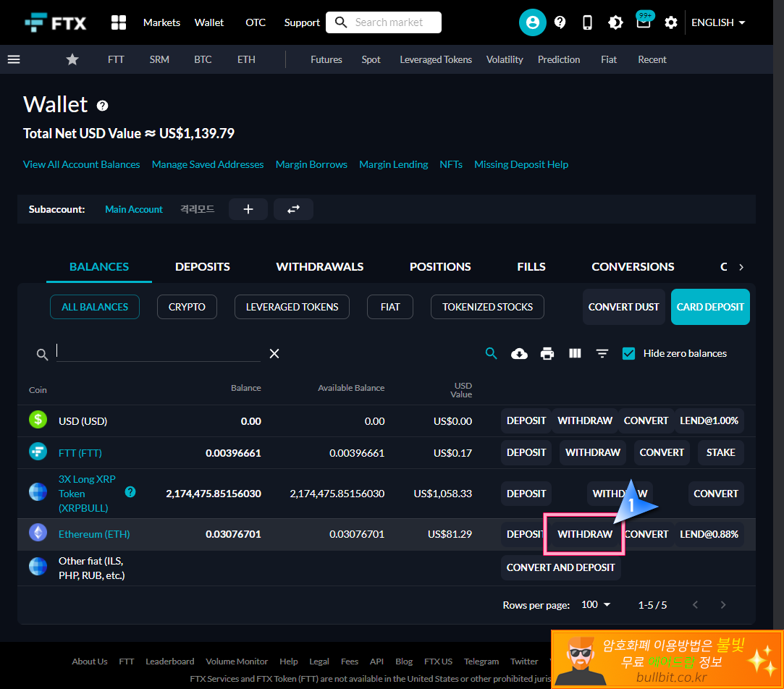Screen dimensions: 784x689
Task: Click DEPOSIT in the USD row
Action: (x=526, y=420)
